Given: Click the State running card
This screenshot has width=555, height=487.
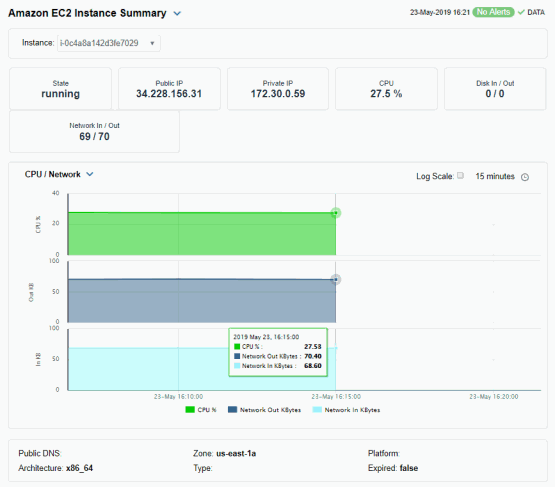Looking at the screenshot, I should pyautogui.click(x=61, y=89).
